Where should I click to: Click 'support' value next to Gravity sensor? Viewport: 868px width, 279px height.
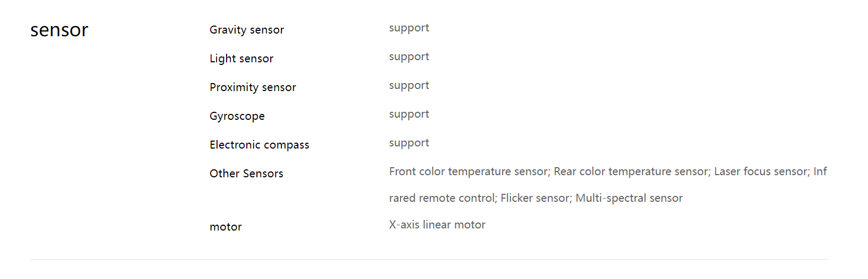(x=409, y=28)
